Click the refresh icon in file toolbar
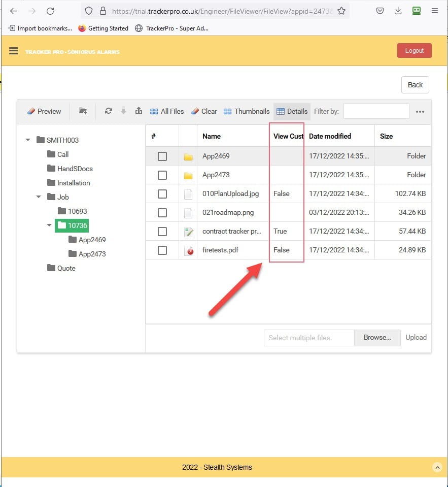This screenshot has width=448, height=487. click(x=108, y=111)
